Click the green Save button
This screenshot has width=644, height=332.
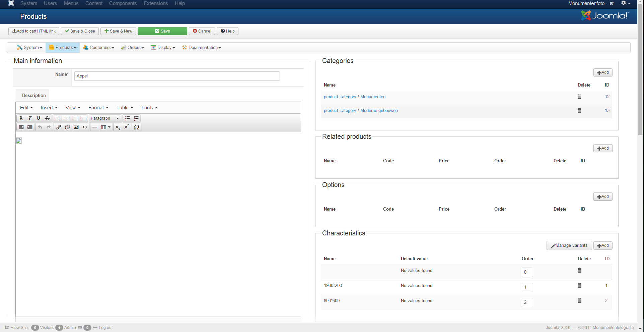pyautogui.click(x=162, y=31)
